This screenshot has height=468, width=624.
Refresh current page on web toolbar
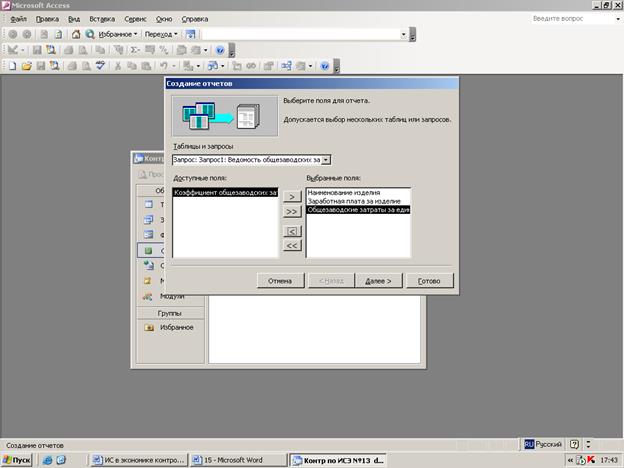coord(58,34)
